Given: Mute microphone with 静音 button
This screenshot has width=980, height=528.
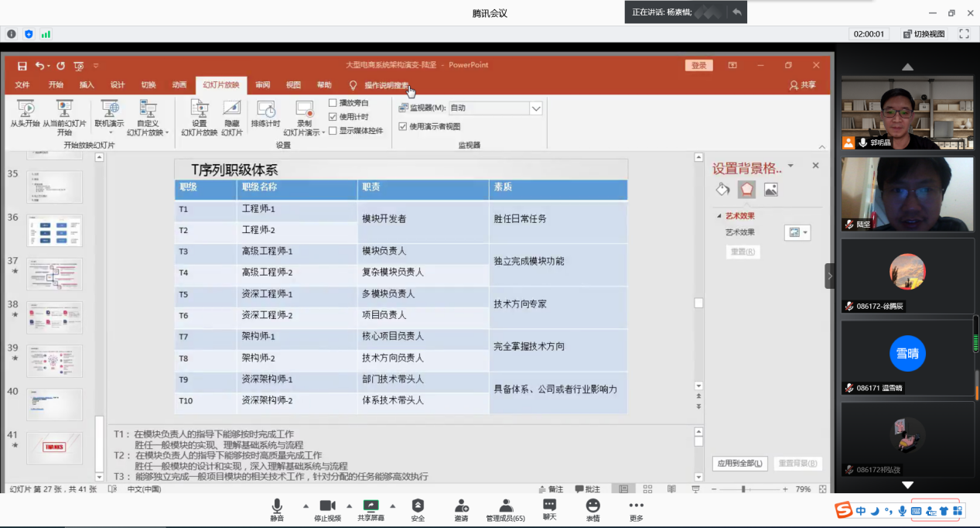Looking at the screenshot, I should point(276,506).
